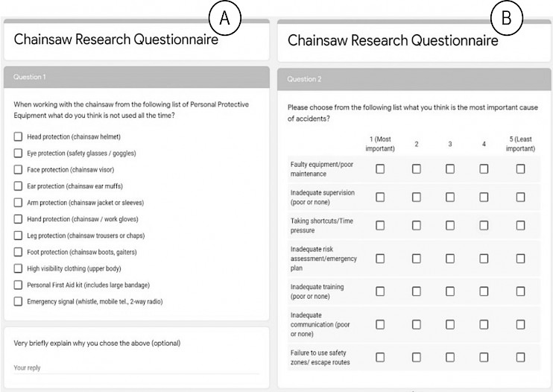Tick Eye protection (safety glasses / goggles)

pyautogui.click(x=18, y=153)
